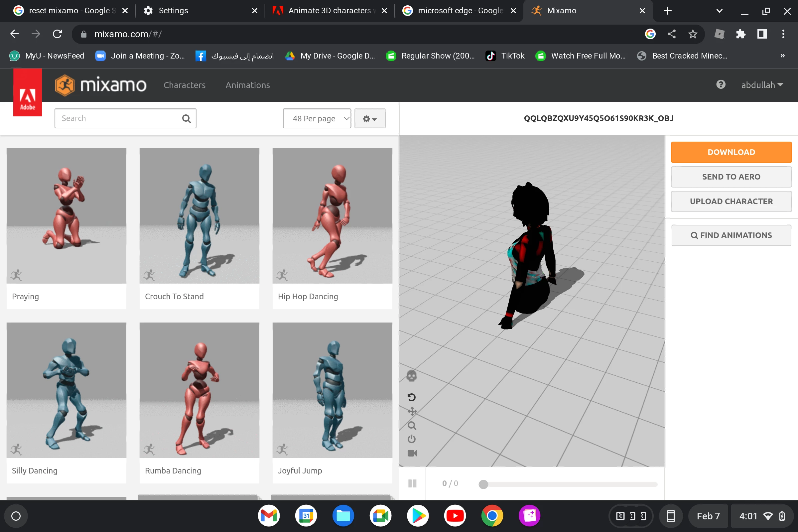Screen dimensions: 798x532
Task: Click the reset camera rotation icon
Action: coord(412,397)
